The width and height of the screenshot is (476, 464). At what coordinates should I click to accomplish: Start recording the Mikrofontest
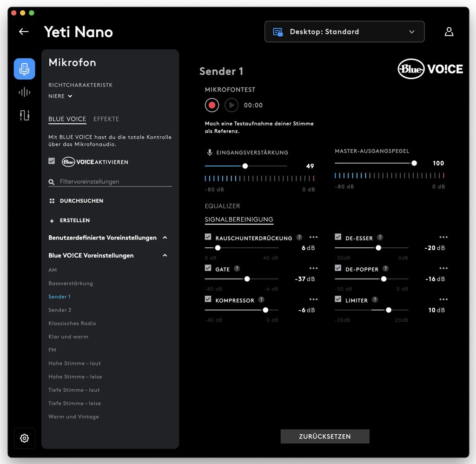[212, 105]
